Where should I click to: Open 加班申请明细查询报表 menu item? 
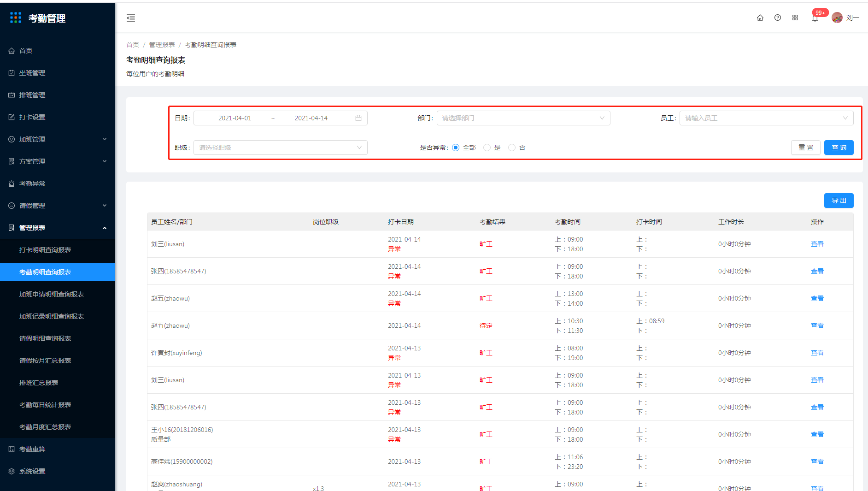point(58,294)
